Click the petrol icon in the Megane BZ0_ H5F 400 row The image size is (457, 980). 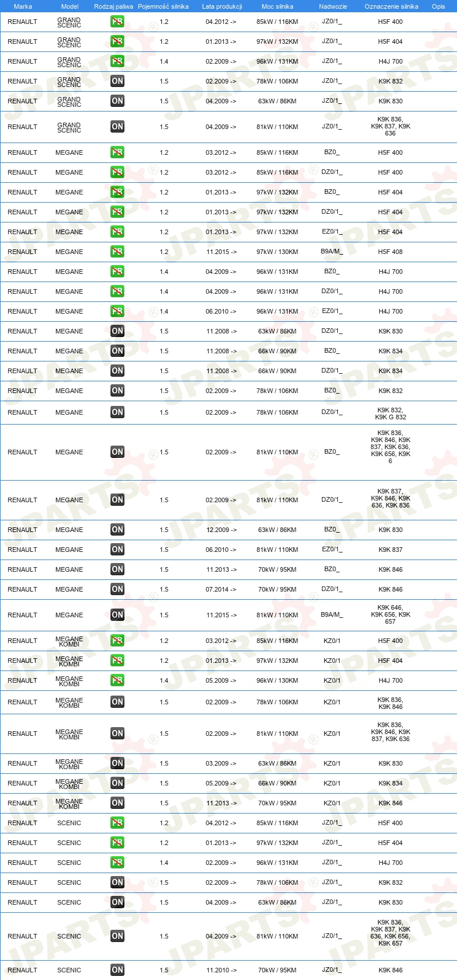pos(117,152)
